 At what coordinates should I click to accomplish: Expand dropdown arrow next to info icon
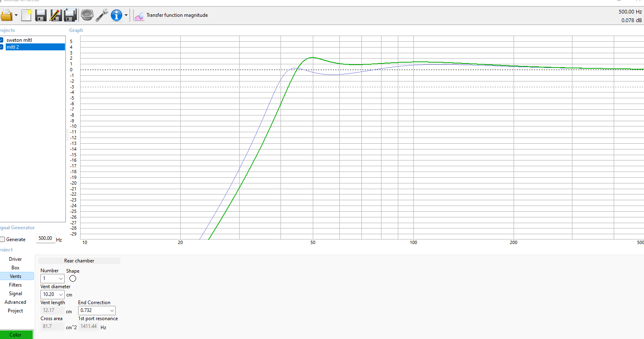(126, 15)
